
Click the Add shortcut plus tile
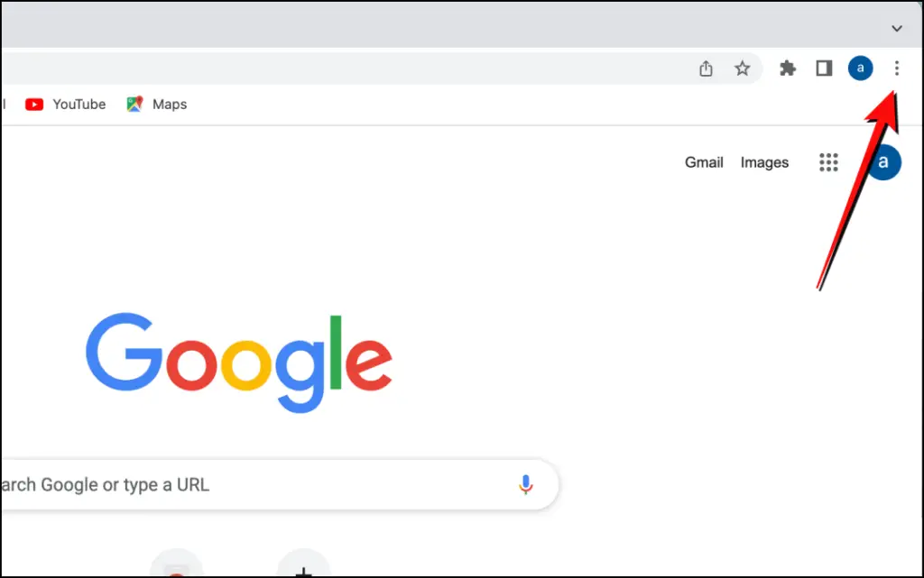(303, 564)
